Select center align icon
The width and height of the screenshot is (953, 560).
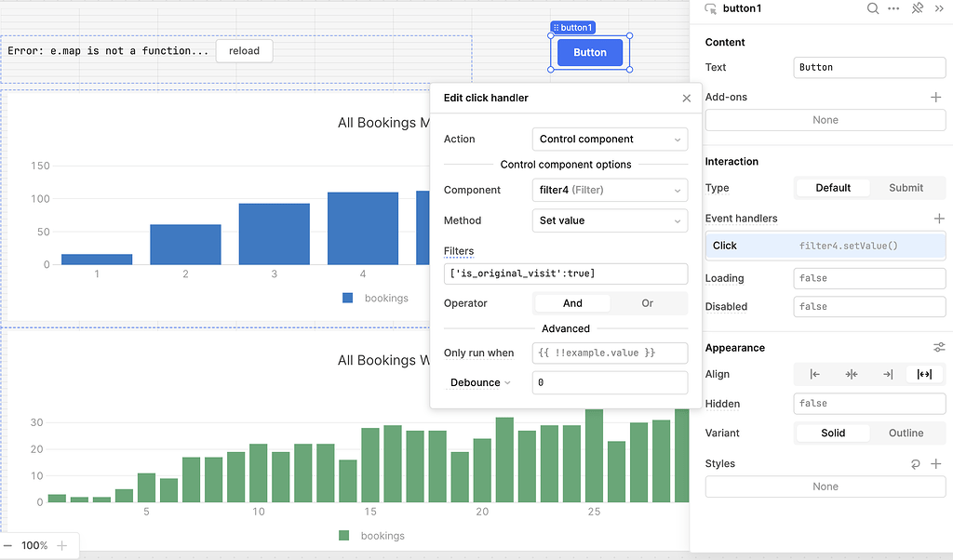pos(852,374)
